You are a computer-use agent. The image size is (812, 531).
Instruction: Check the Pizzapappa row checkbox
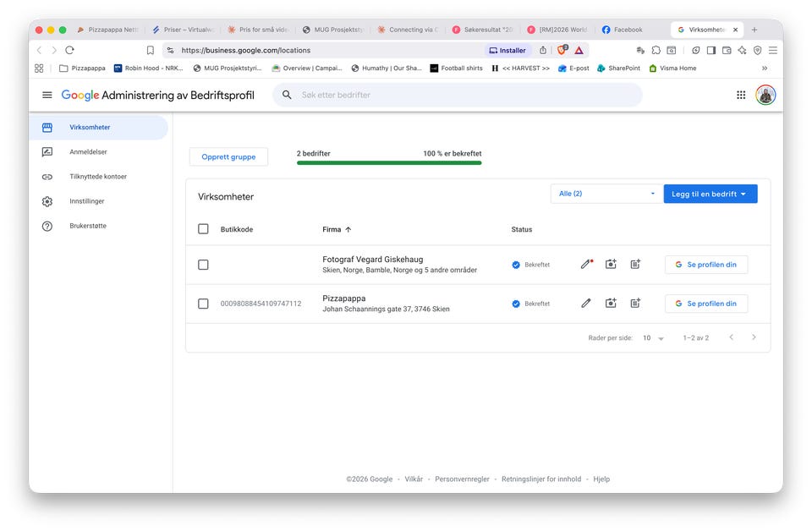pos(203,304)
